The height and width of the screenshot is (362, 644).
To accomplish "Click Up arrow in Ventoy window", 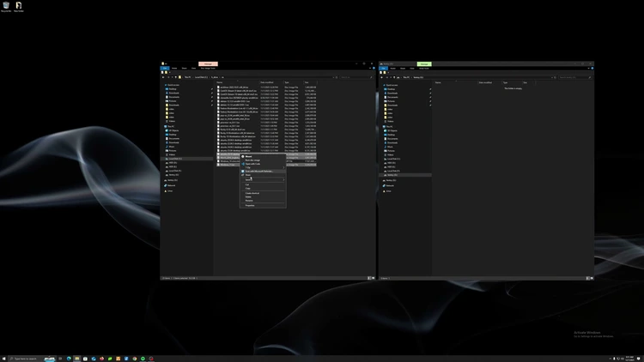I will [x=394, y=77].
